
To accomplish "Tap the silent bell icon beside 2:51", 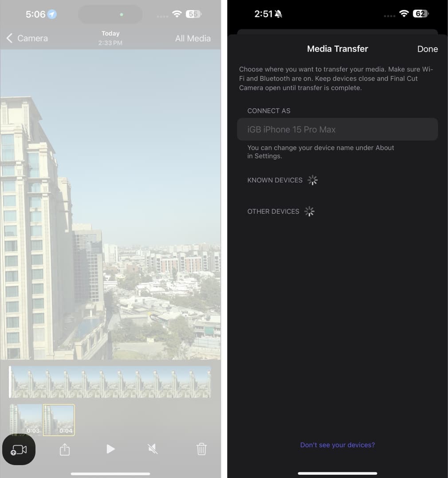I will click(278, 14).
